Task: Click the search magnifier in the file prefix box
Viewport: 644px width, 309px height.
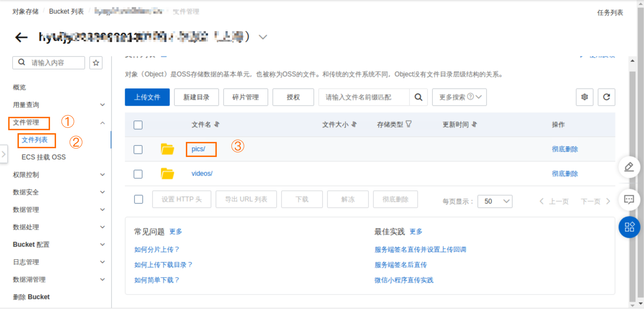Action: coord(418,97)
